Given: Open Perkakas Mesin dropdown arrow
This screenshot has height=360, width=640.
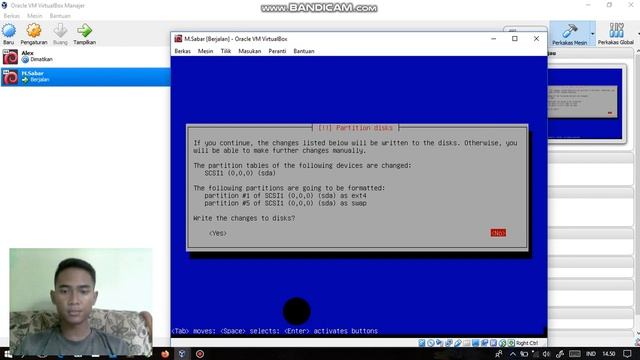Looking at the screenshot, I should coord(592,34).
